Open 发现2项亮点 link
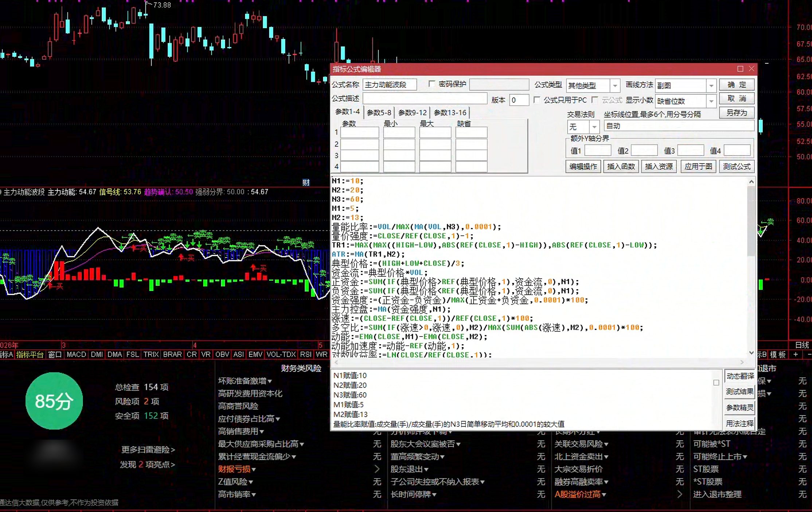This screenshot has width=812, height=512. tap(148, 465)
